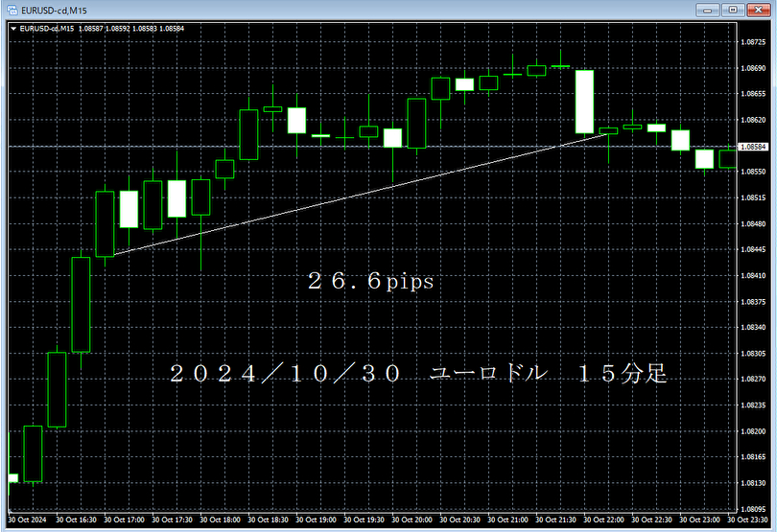Screen dimensions: 777x532
Task: Click the EURUSD-cd,M15 title bar text
Action: point(54,11)
